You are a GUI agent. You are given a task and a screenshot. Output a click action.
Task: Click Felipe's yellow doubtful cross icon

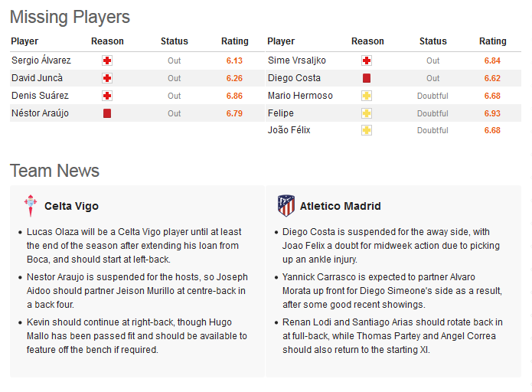(367, 113)
